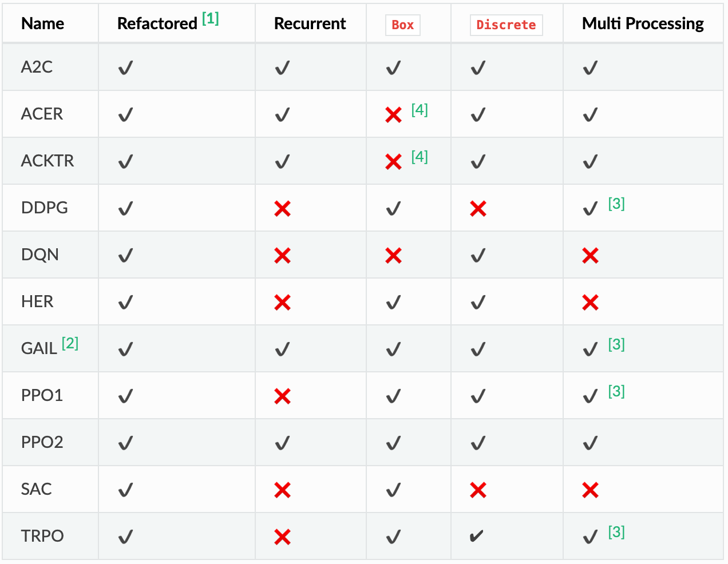This screenshot has width=728, height=564.
Task: Click the red cross for ACKTR Box
Action: 393,162
